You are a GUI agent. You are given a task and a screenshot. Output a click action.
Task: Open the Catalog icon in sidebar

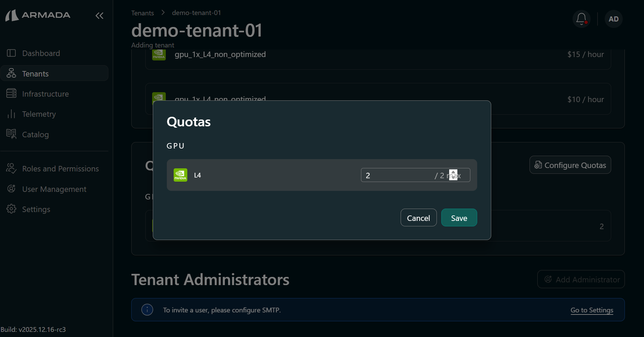11,134
